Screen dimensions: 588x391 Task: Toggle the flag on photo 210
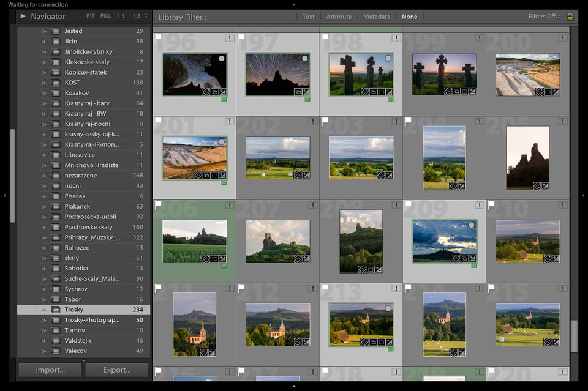491,204
